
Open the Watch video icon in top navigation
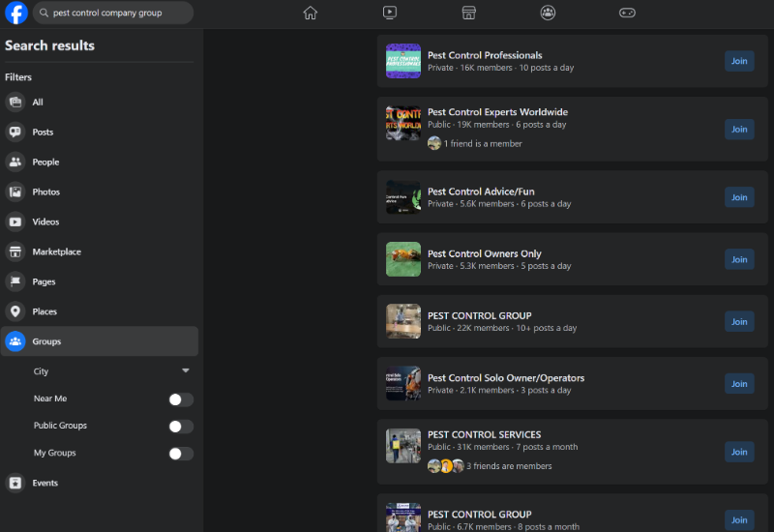pyautogui.click(x=390, y=13)
